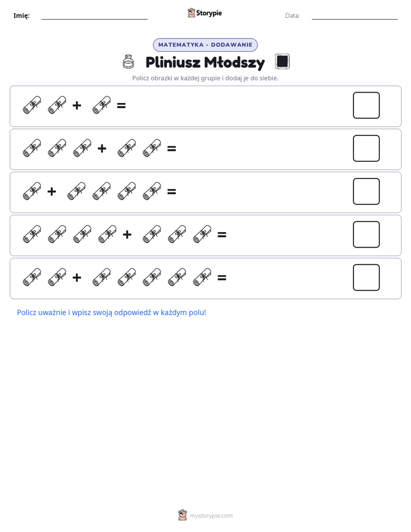The width and height of the screenshot is (411, 532).
Task: Click the ink bottle icon beside title
Action: click(128, 62)
